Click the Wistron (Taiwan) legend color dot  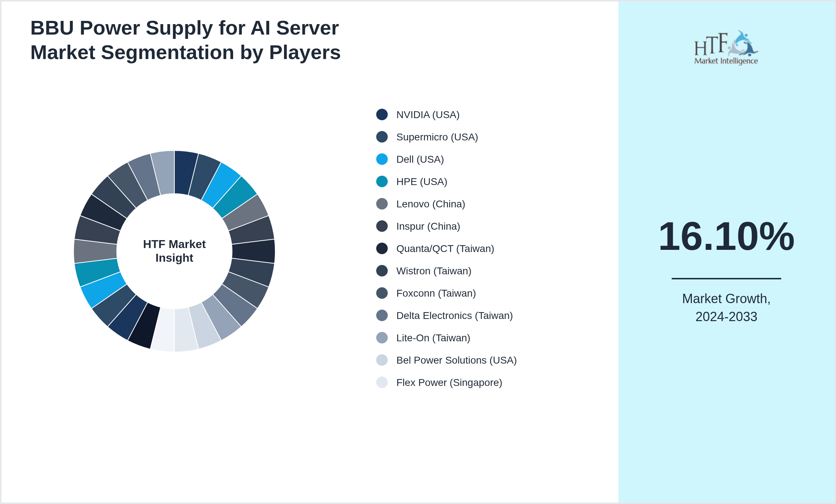point(382,271)
